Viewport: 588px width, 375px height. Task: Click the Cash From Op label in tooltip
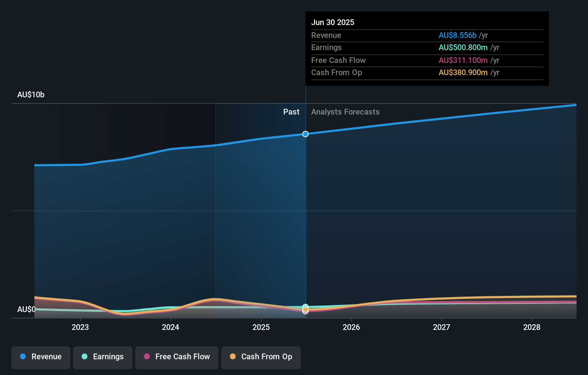[x=337, y=72]
